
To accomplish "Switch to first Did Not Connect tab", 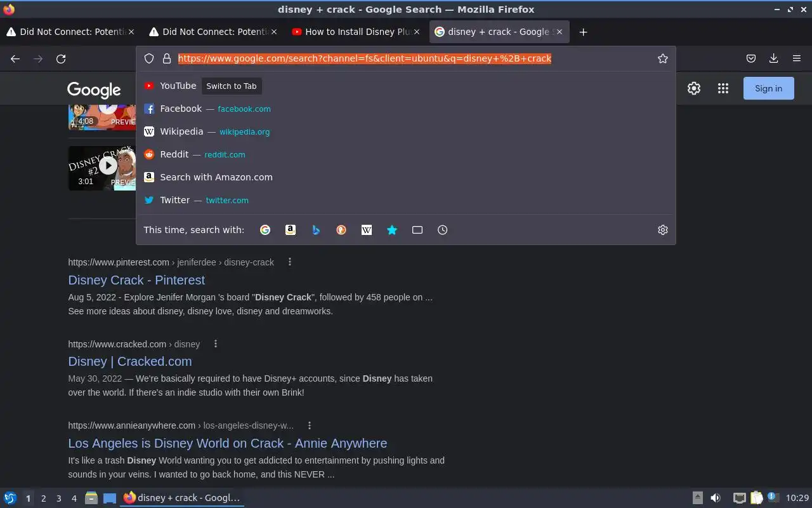I will click(70, 32).
